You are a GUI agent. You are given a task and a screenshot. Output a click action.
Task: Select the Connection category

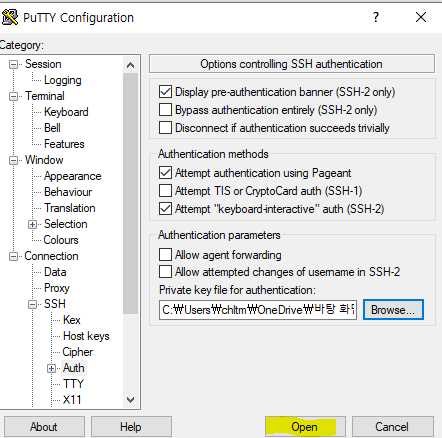[x=51, y=256]
